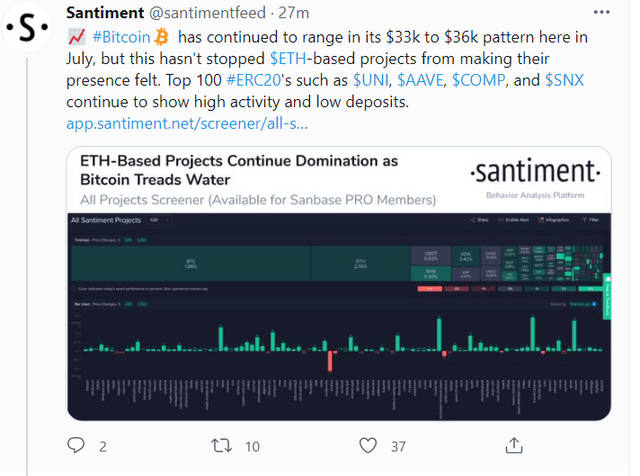640x476 pixels.
Task: Open the Filter option in screener
Action: 592,220
